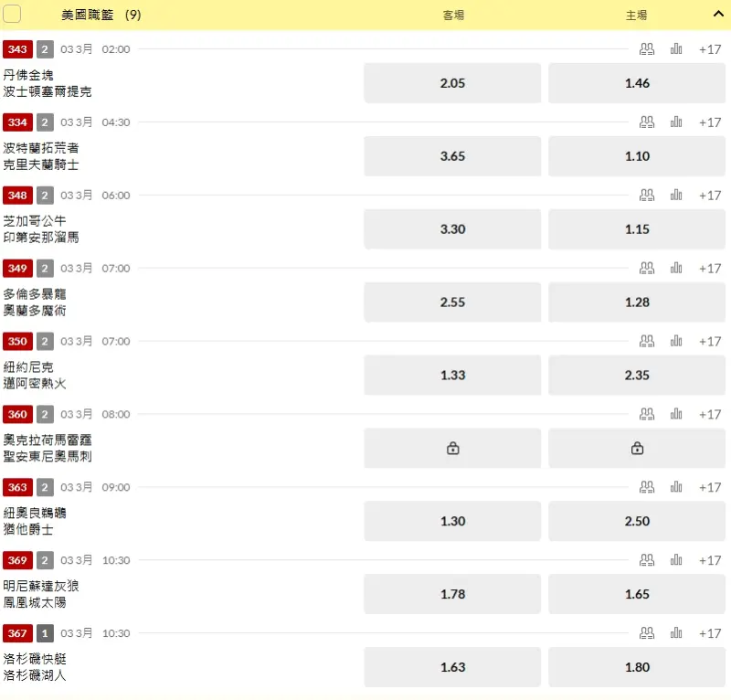The width and height of the screenshot is (731, 700).
Task: View statistics chart for 洛杉磯快艇 match
Action: tap(676, 633)
